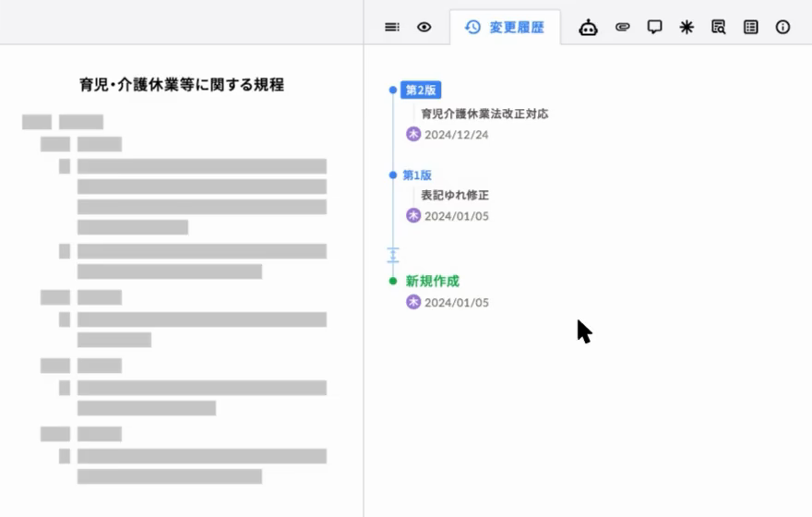The image size is (812, 517).
Task: Click the paperclip attachments icon
Action: click(622, 27)
